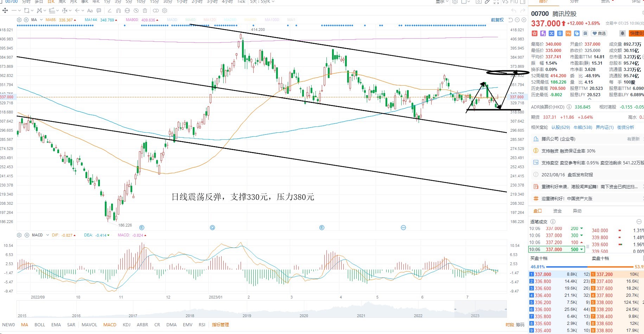Pick the rectangle shape drawing tool

(x=26, y=11)
